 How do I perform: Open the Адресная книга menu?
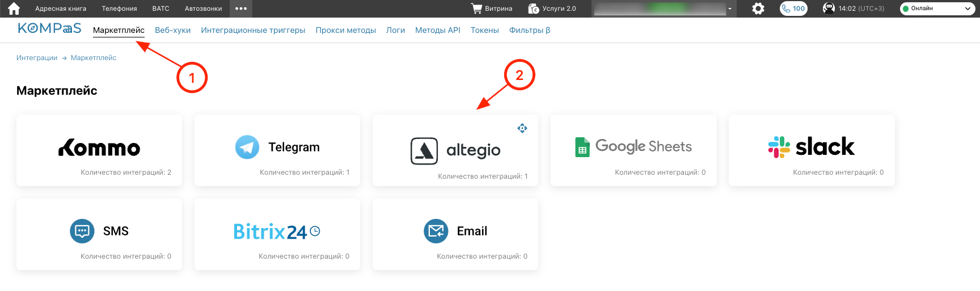[x=61, y=9]
